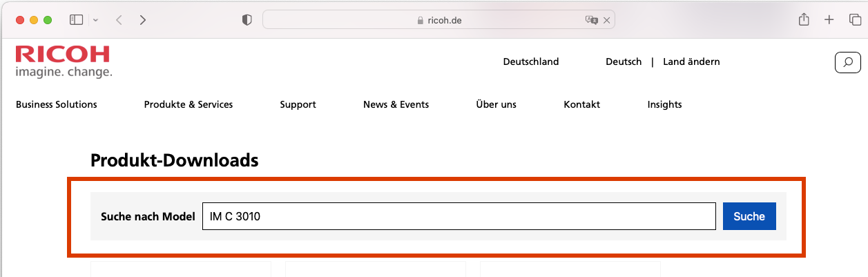Image resolution: width=868 pixels, height=277 pixels.
Task: Open the Über uns menu
Action: point(496,104)
